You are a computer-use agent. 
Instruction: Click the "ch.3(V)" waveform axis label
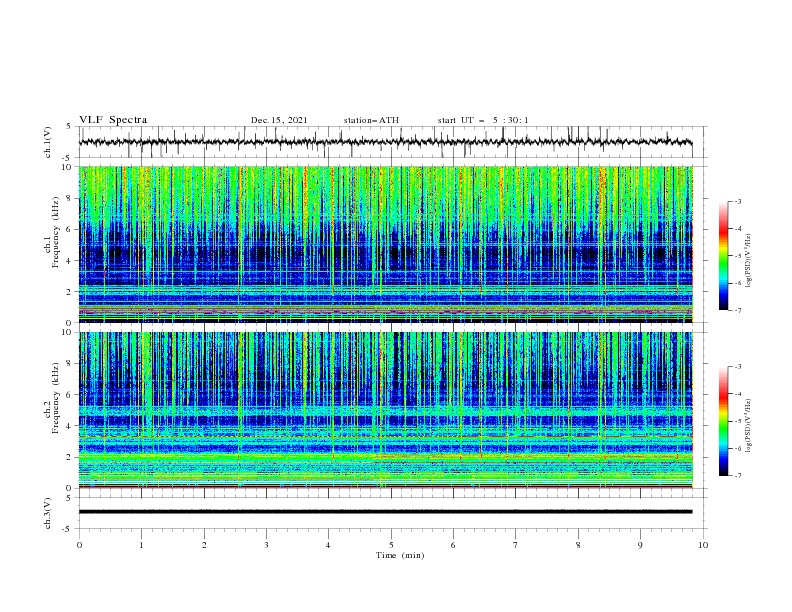48,513
